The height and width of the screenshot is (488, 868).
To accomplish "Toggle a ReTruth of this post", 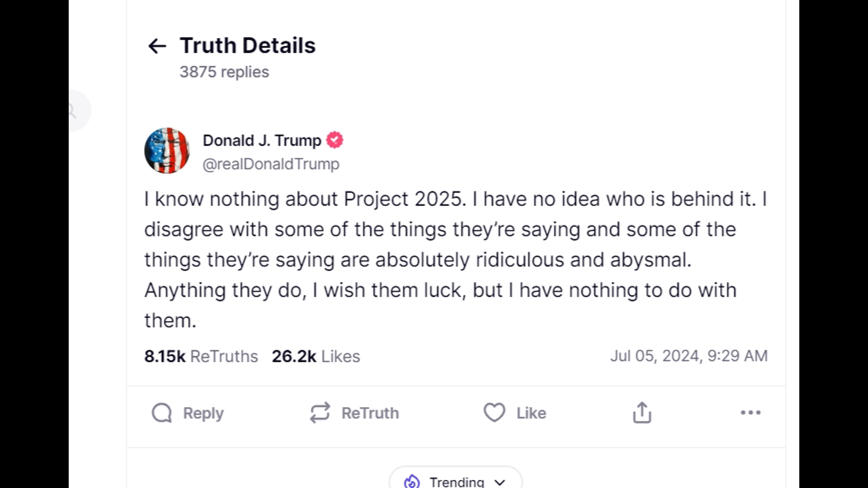I will [355, 413].
